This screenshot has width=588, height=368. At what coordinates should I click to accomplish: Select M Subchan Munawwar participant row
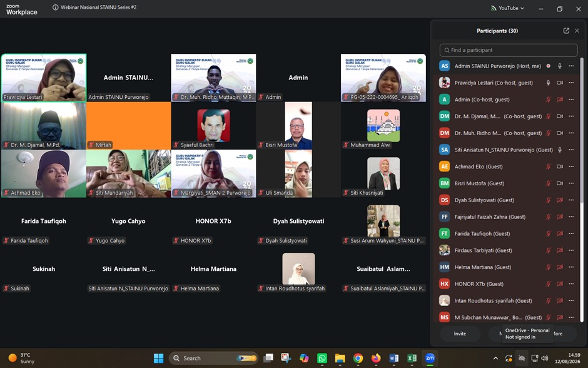click(x=508, y=317)
